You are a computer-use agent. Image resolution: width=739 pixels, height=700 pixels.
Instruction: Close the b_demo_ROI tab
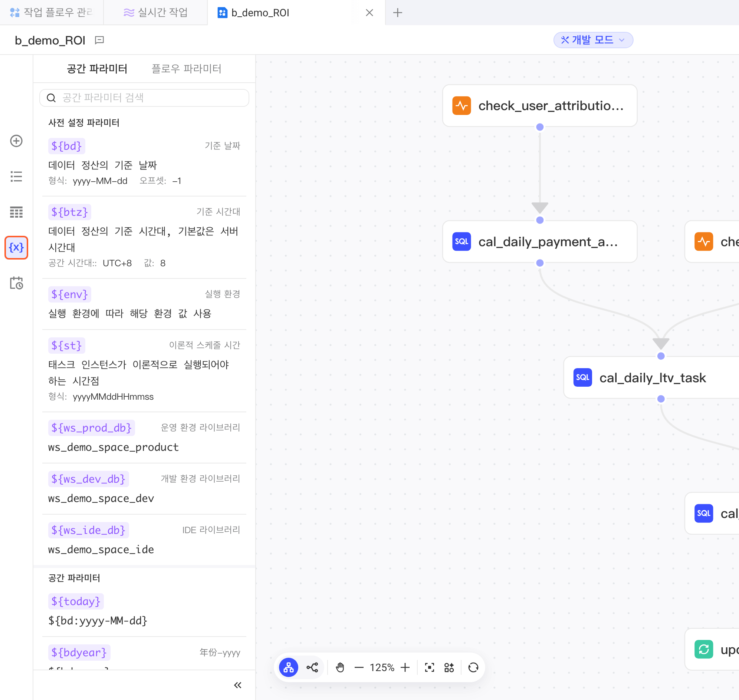tap(369, 13)
